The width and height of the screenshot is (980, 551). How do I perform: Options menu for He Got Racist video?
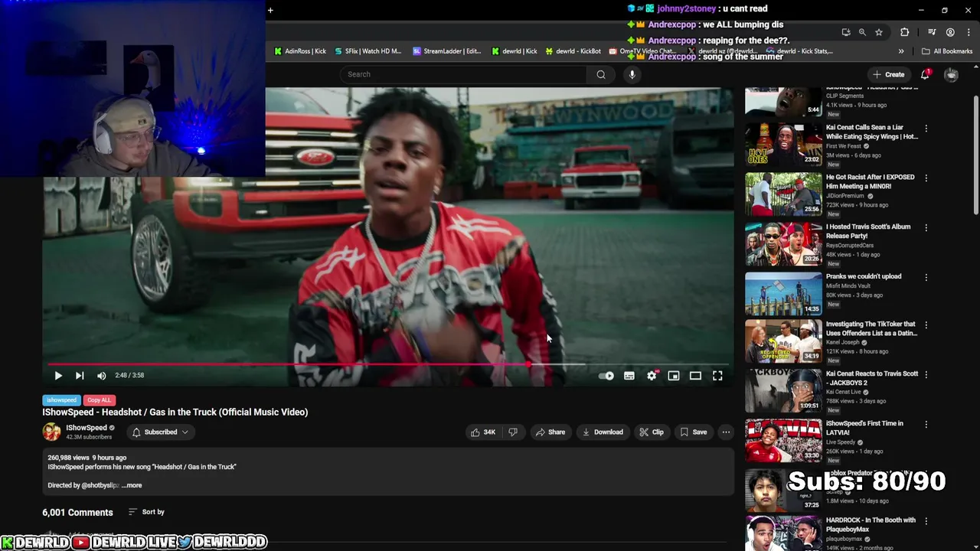coord(926,178)
